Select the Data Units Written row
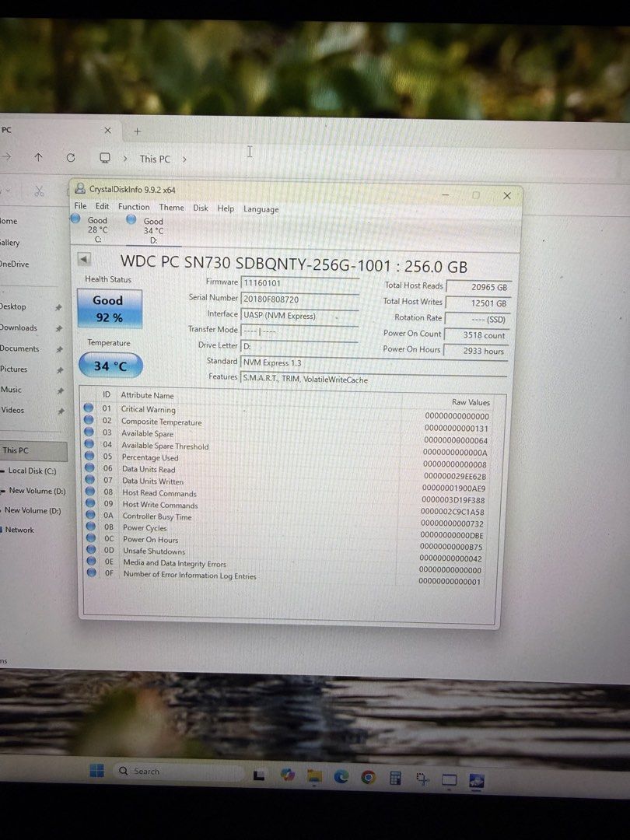 (286, 483)
